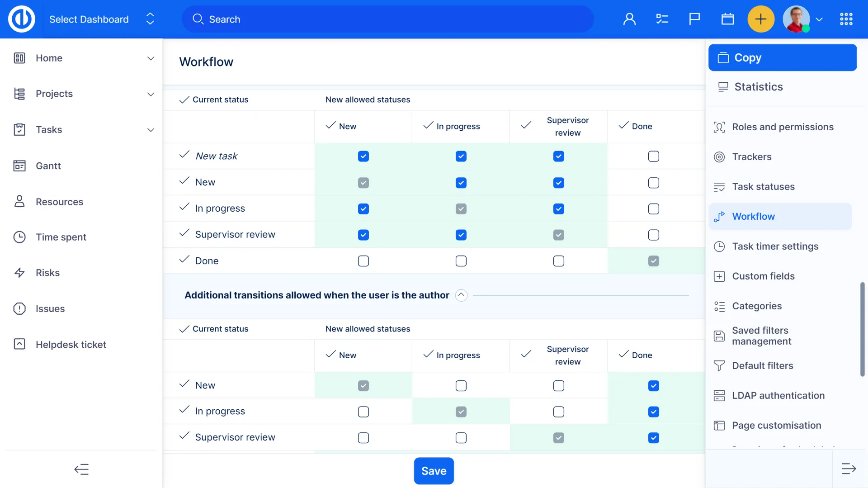Uncheck In progress for Supervisor review row
868x488 pixels.
click(x=461, y=235)
